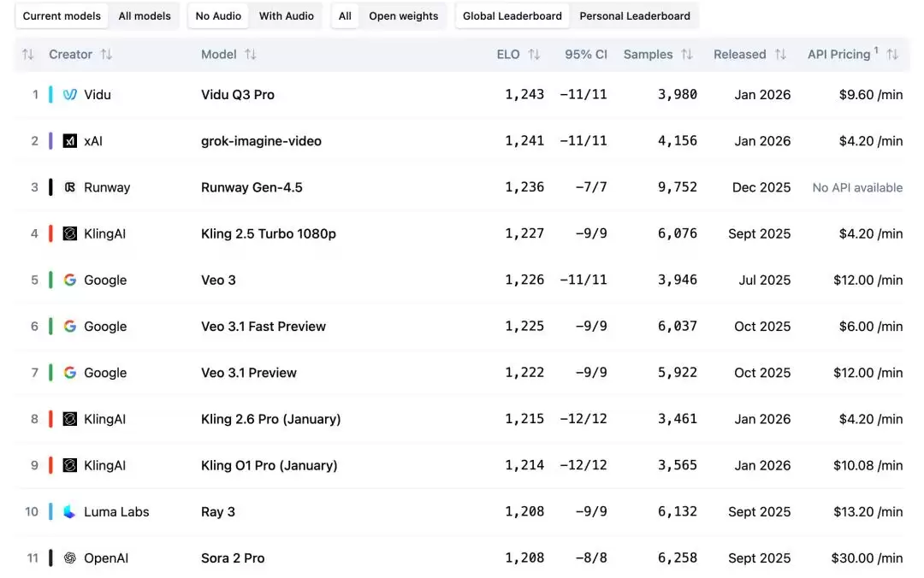Open the Personal Leaderboard tab
Image resolution: width=924 pixels, height=578 pixels.
[635, 16]
